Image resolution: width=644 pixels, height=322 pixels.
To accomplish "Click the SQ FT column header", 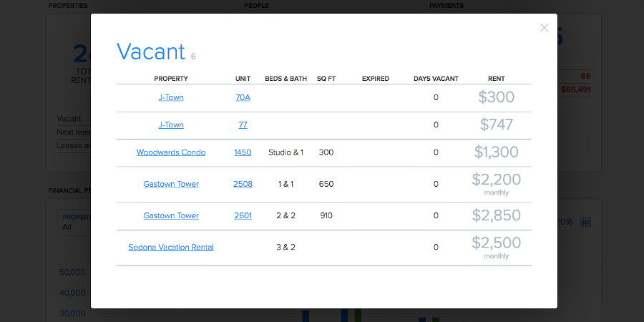I will coord(326,79).
